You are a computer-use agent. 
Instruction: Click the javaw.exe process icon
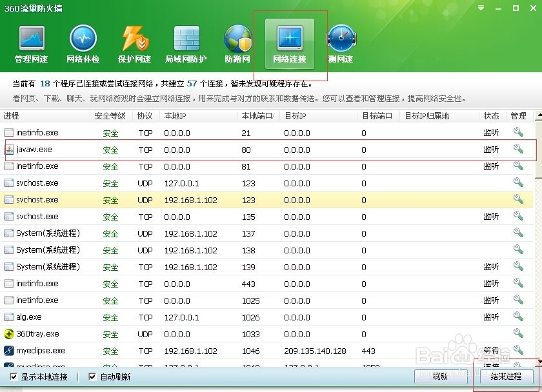pos(9,150)
